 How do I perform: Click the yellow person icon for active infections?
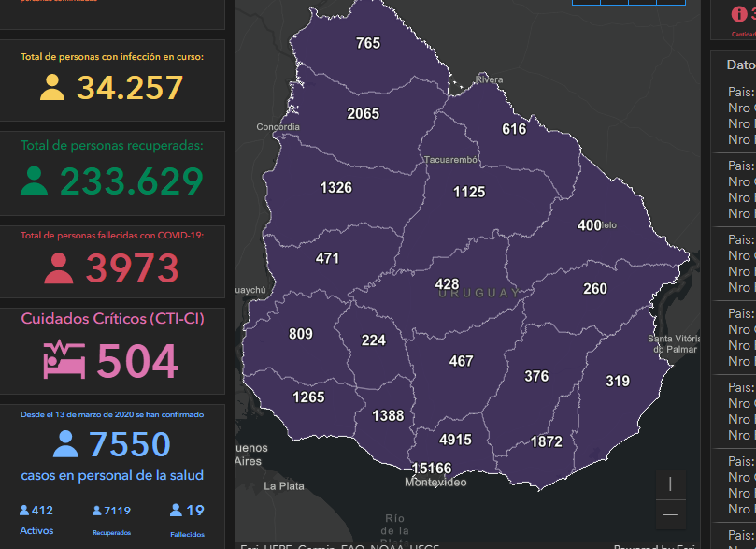pyautogui.click(x=52, y=87)
